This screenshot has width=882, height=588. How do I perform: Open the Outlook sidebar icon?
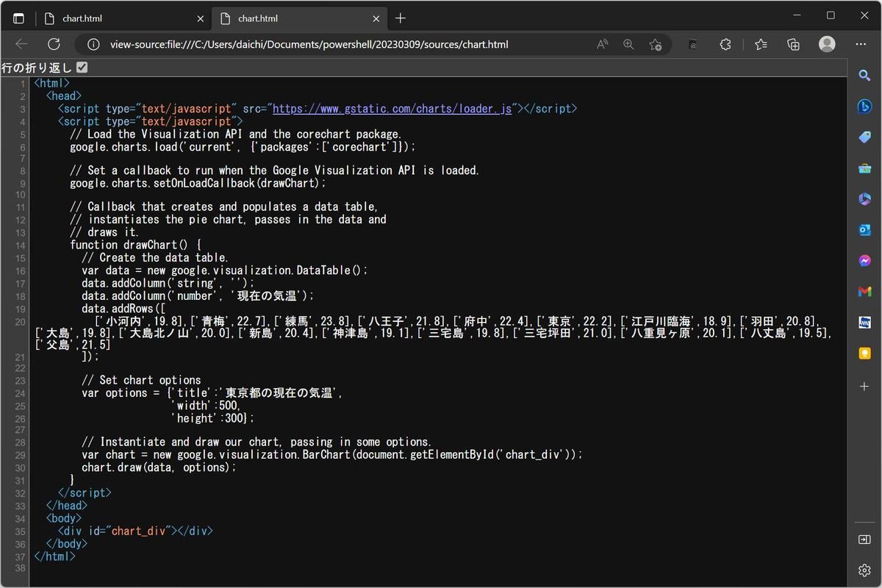(x=864, y=230)
